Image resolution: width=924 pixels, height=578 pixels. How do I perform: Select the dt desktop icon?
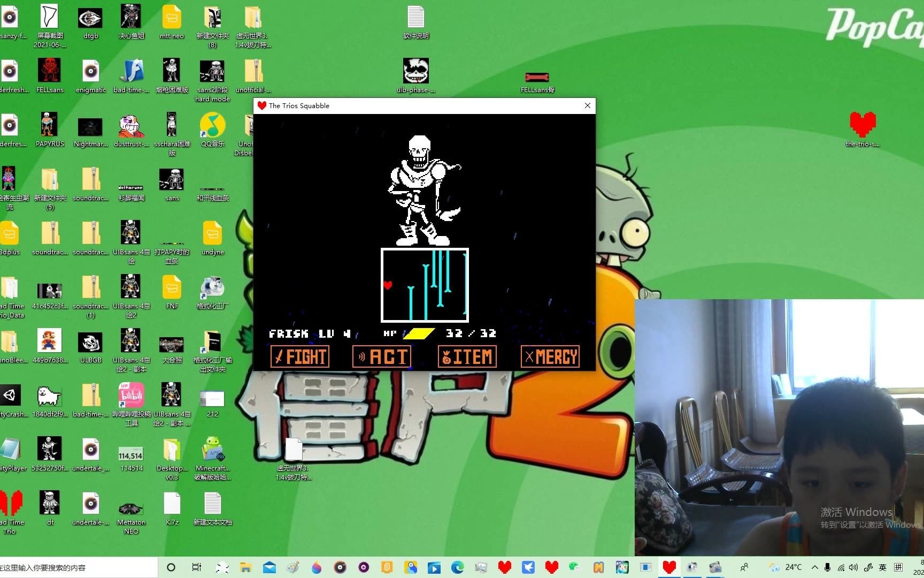pyautogui.click(x=49, y=509)
